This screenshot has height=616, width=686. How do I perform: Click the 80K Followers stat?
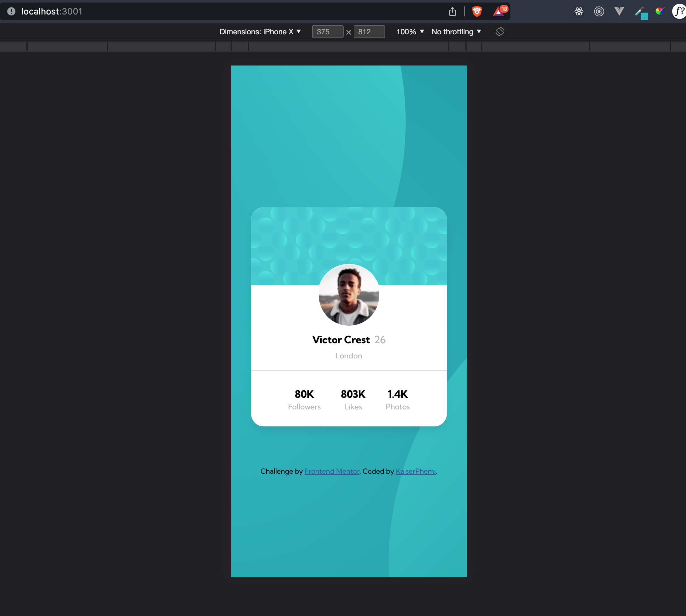pyautogui.click(x=304, y=399)
